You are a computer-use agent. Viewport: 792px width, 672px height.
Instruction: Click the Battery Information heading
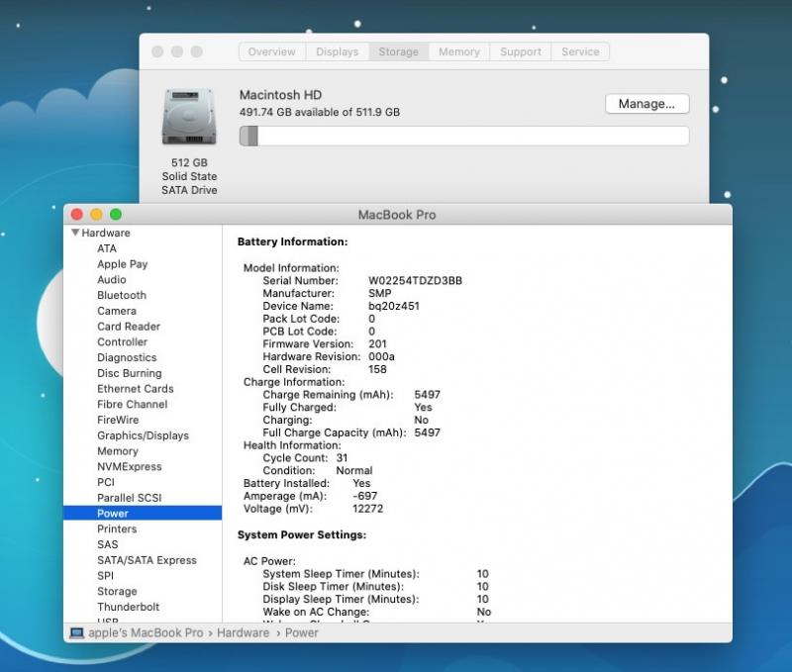coord(292,241)
